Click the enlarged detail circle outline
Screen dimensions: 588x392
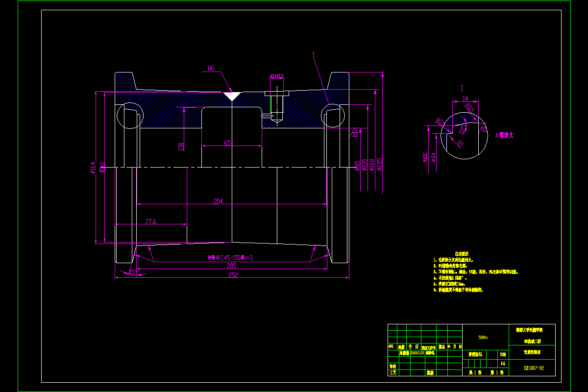[465, 135]
